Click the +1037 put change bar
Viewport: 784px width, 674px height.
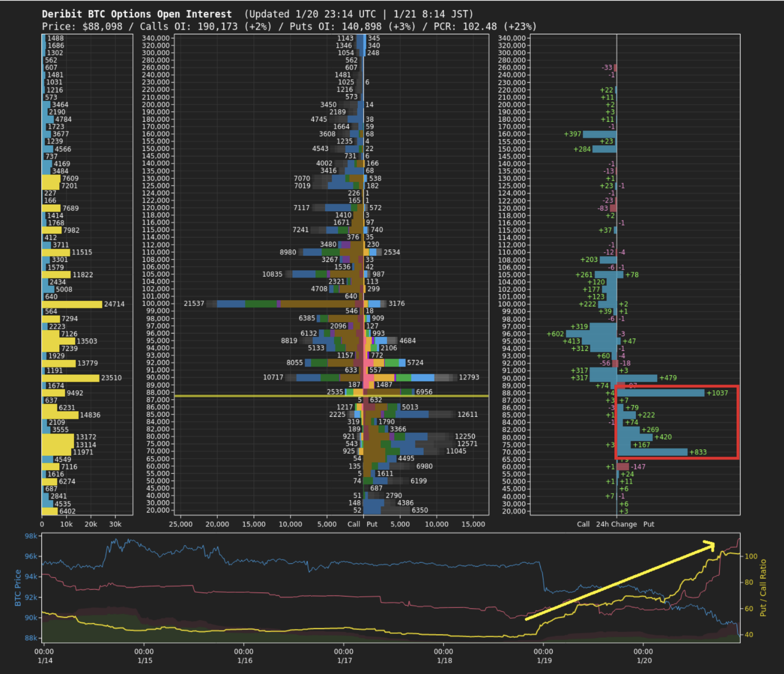(x=660, y=393)
